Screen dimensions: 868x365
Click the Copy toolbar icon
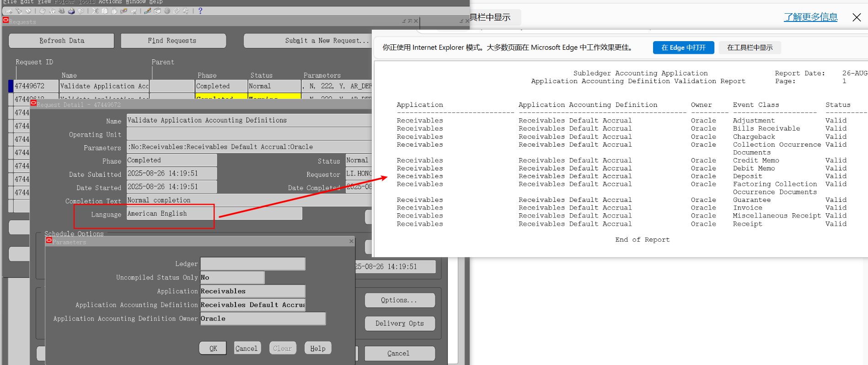105,11
